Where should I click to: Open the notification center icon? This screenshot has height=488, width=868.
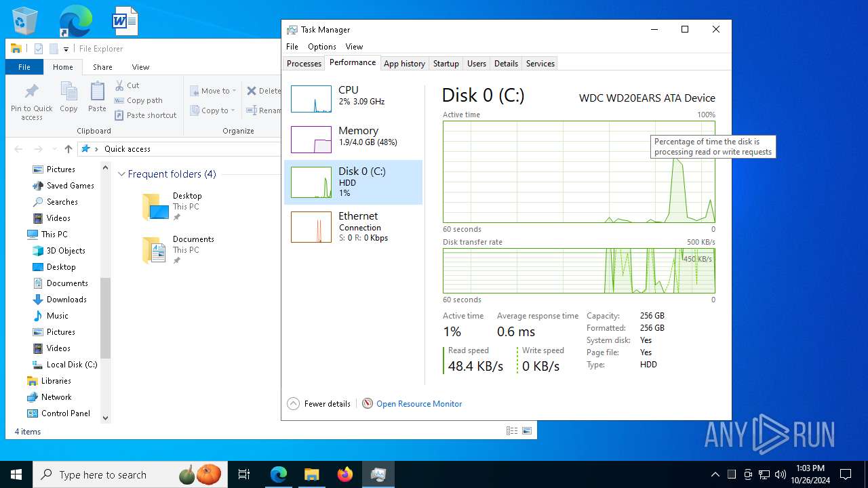point(846,474)
